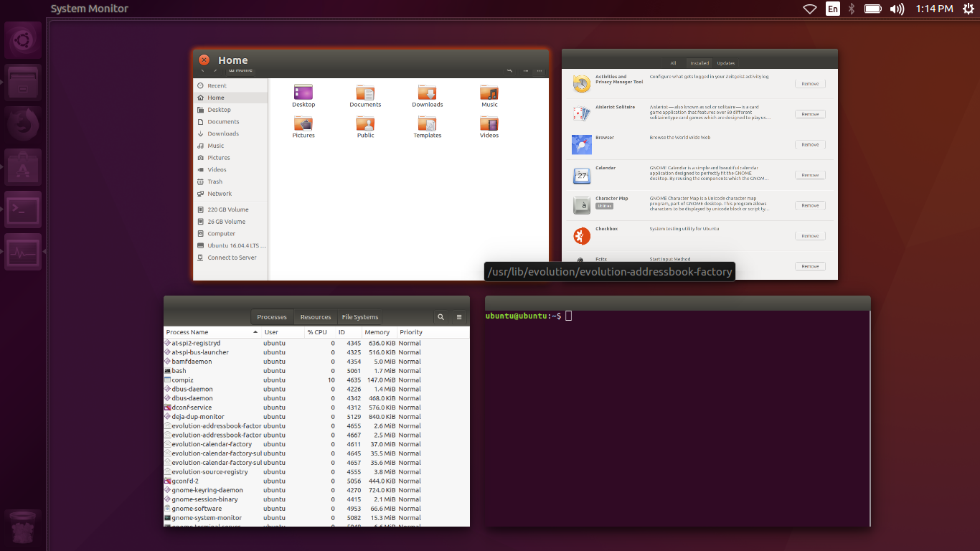980x551 pixels.
Task: Click the Calendar app icon in Software
Action: pos(581,175)
